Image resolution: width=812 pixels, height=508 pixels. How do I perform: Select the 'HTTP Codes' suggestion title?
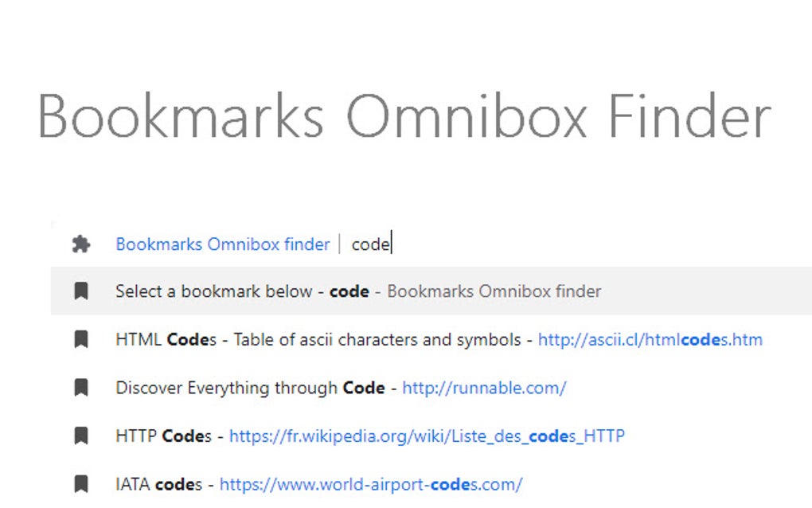[163, 436]
